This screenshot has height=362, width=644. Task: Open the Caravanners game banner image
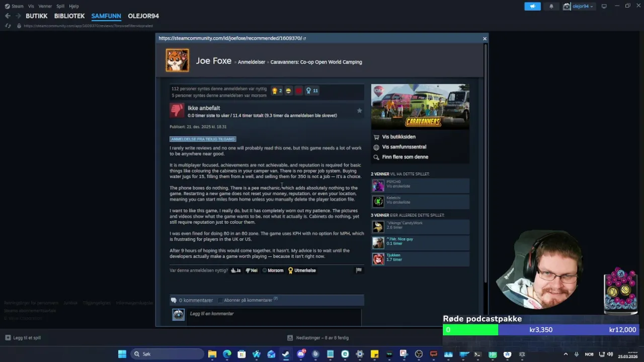pos(420,107)
